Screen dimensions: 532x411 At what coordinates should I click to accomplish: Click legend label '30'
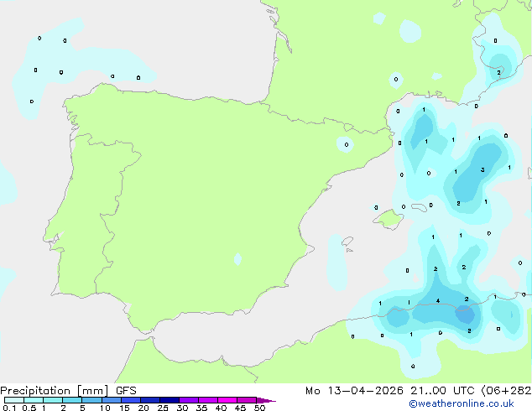click(182, 408)
